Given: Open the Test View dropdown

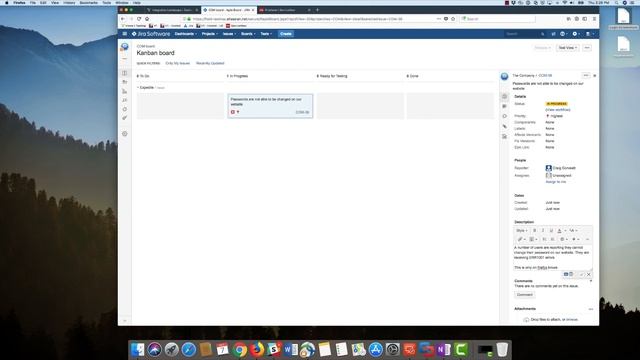Looking at the screenshot, I should pos(568,48).
